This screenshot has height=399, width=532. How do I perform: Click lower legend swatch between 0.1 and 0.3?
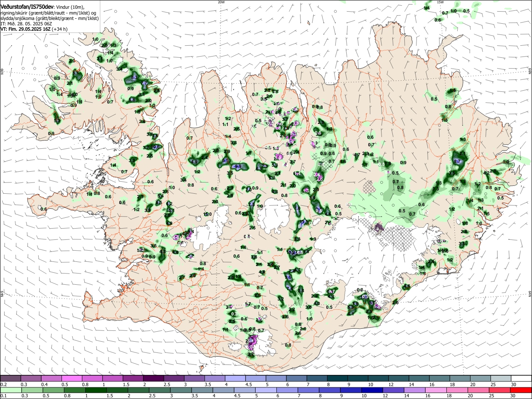tap(12, 390)
